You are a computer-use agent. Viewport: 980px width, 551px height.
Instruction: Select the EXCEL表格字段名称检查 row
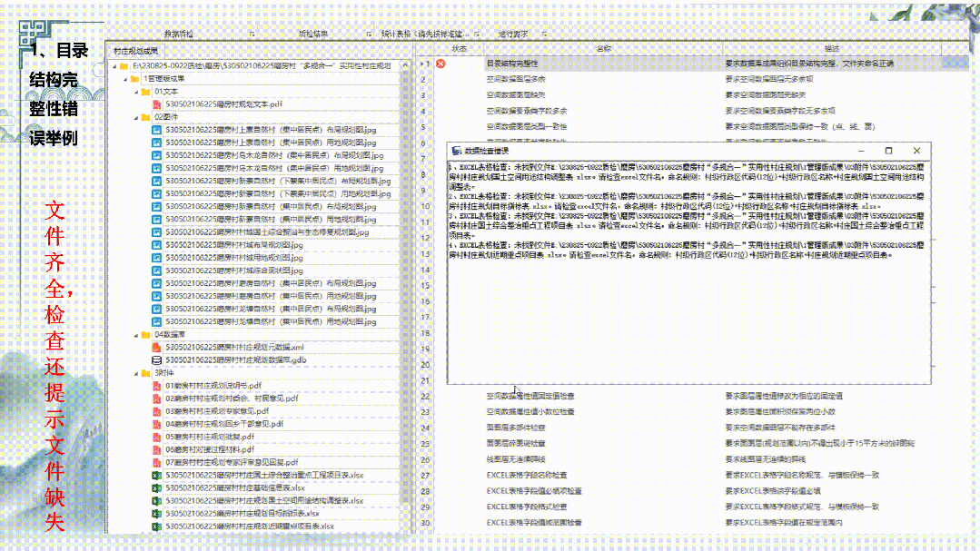click(694, 476)
